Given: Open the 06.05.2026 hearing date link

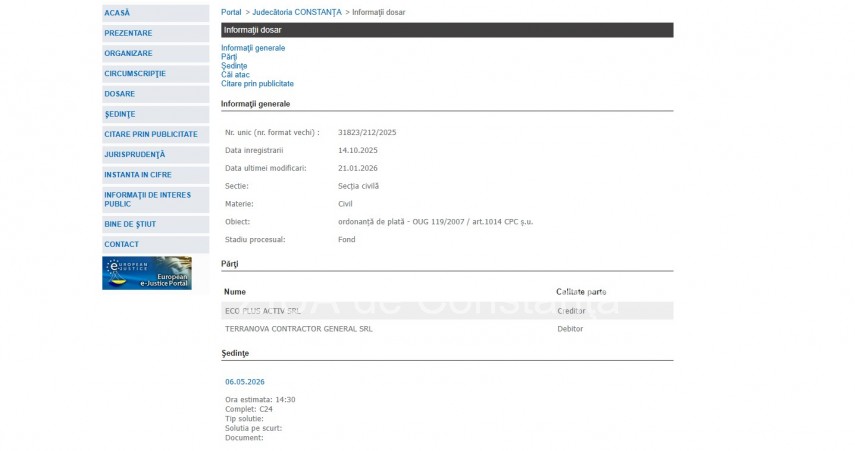Looking at the screenshot, I should pos(245,382).
